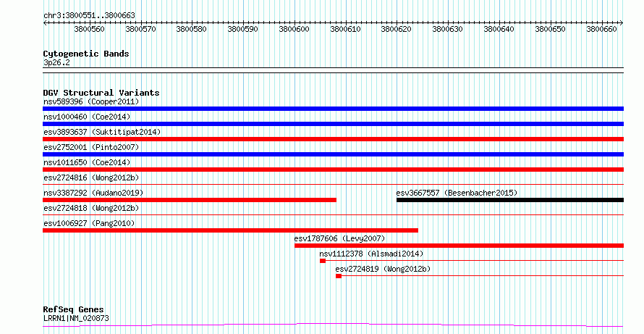Open the esv2752001 (Pinto2007) label
644x334 pixels.
(x=91, y=147)
